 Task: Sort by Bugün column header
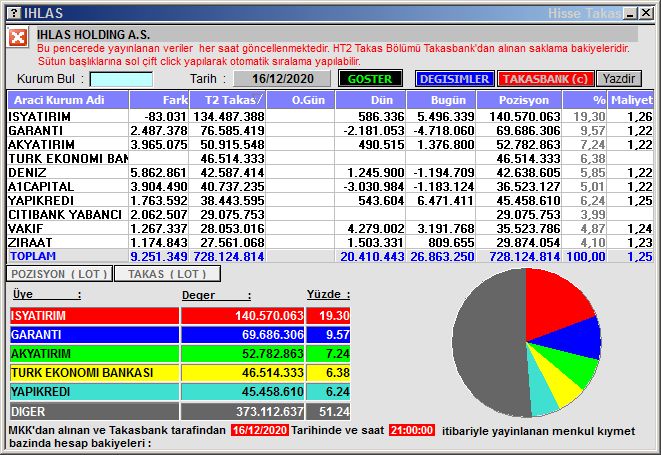point(441,100)
